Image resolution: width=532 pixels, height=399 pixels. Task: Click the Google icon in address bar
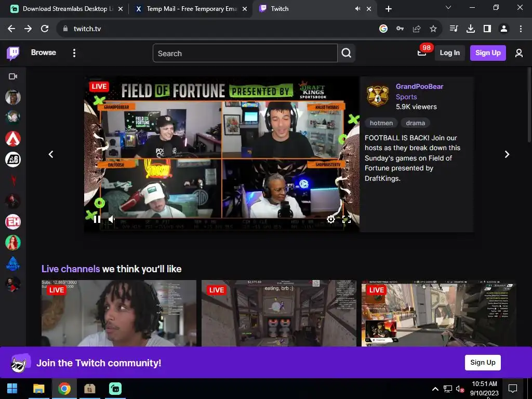point(383,29)
